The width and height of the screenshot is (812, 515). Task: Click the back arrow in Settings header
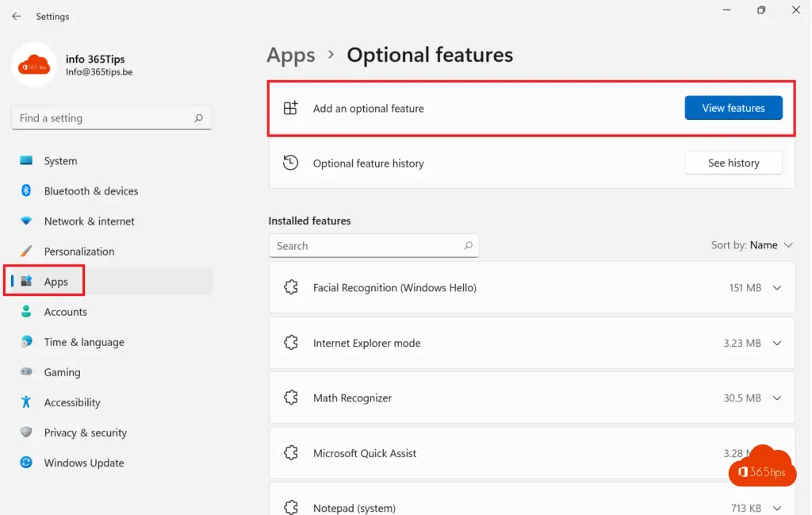16,16
